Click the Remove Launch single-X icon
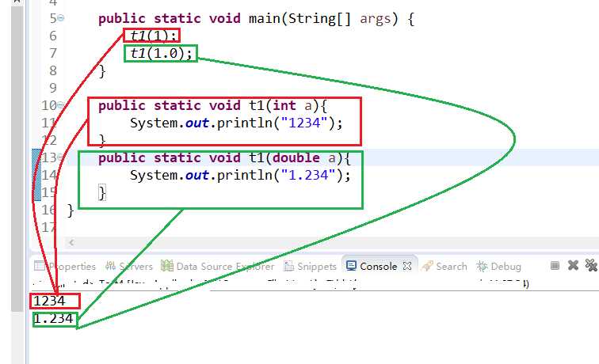Viewport: 599px width, 364px height. coord(573,265)
